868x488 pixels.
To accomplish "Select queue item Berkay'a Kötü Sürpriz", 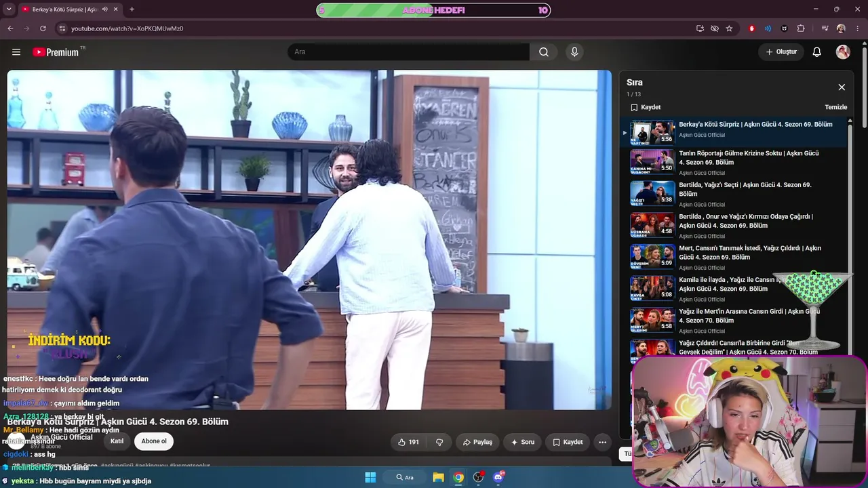I will 734,132.
